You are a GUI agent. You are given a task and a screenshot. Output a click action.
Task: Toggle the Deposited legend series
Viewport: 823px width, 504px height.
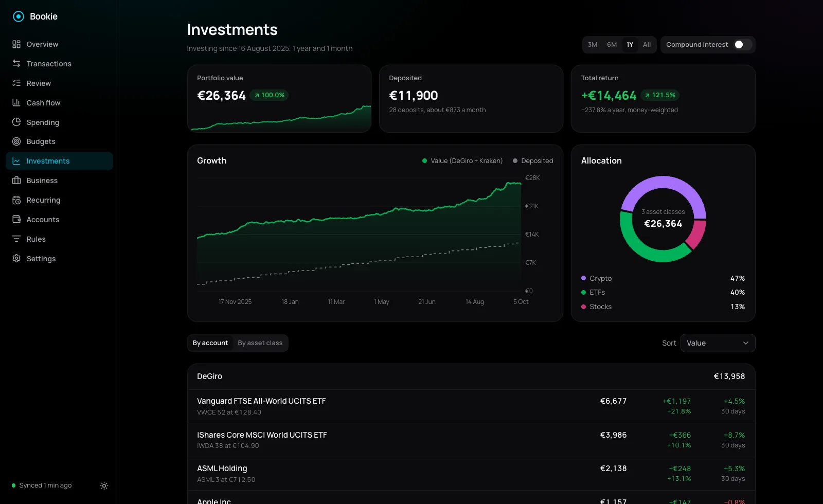point(533,161)
